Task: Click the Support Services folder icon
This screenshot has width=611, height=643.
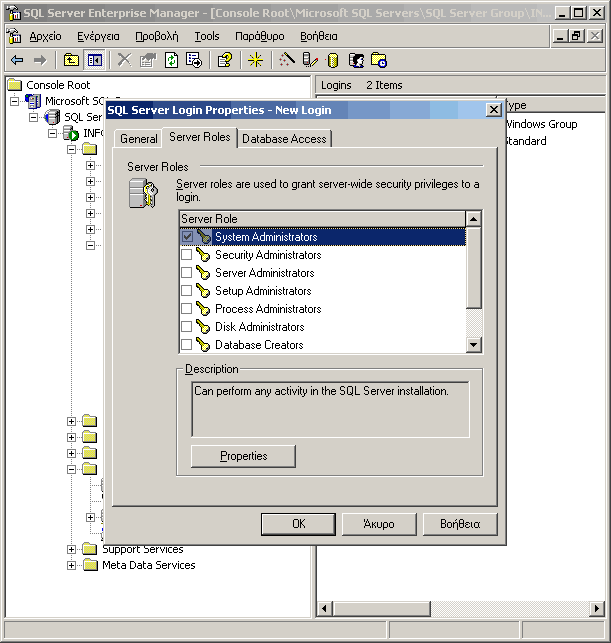Action: (90, 549)
